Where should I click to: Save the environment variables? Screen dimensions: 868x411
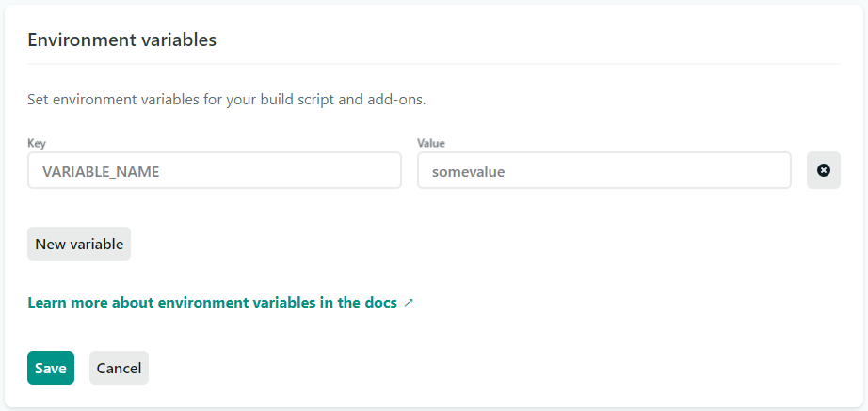coord(51,368)
